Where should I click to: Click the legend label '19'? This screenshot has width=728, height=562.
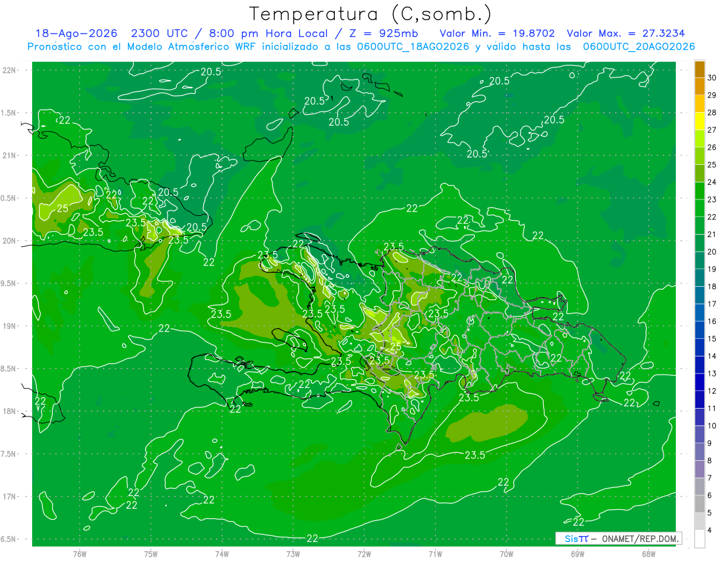[x=712, y=269]
